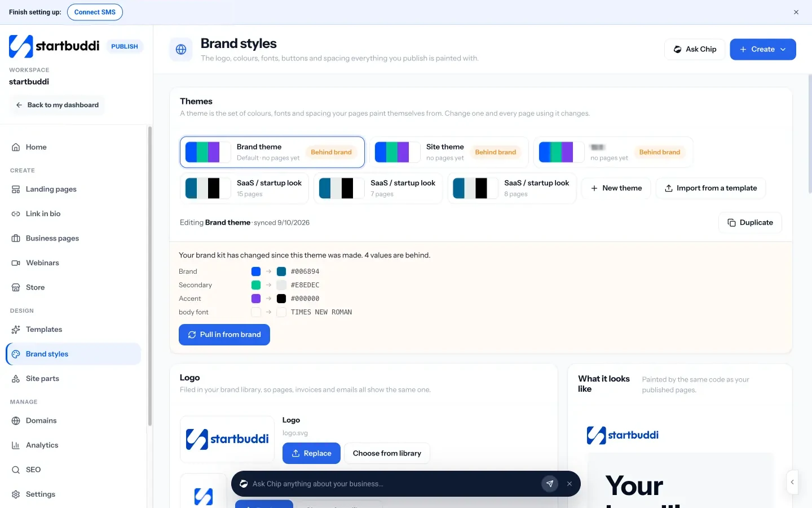
Task: Open Link in bio section
Action: click(73, 214)
